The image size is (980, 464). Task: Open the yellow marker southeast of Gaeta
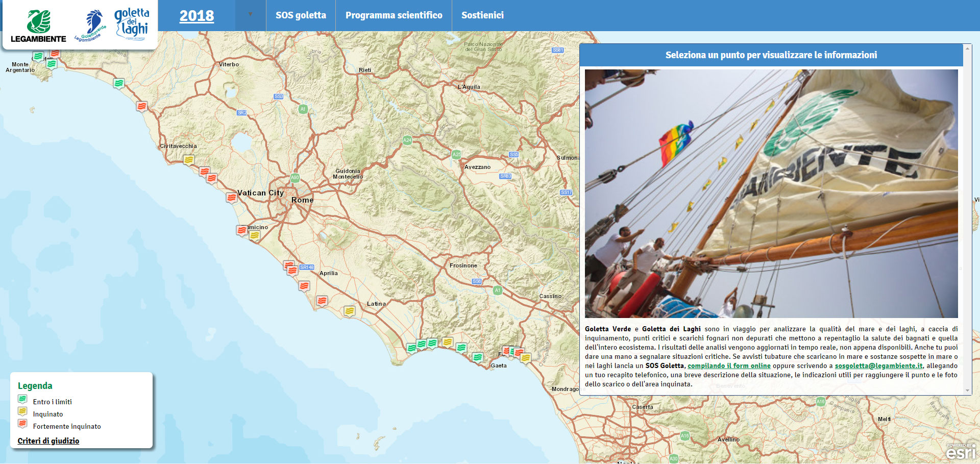[x=525, y=358]
